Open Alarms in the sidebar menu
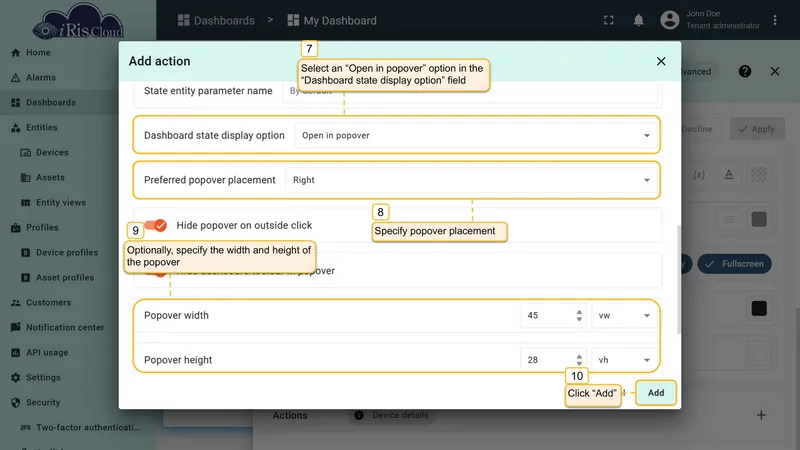The height and width of the screenshot is (450, 800). coord(41,78)
